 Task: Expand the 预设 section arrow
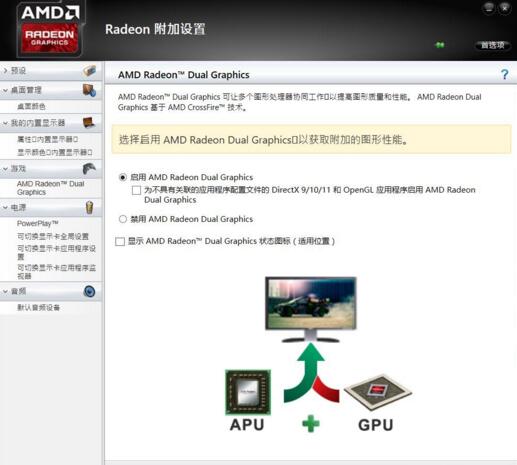click(x=5, y=71)
